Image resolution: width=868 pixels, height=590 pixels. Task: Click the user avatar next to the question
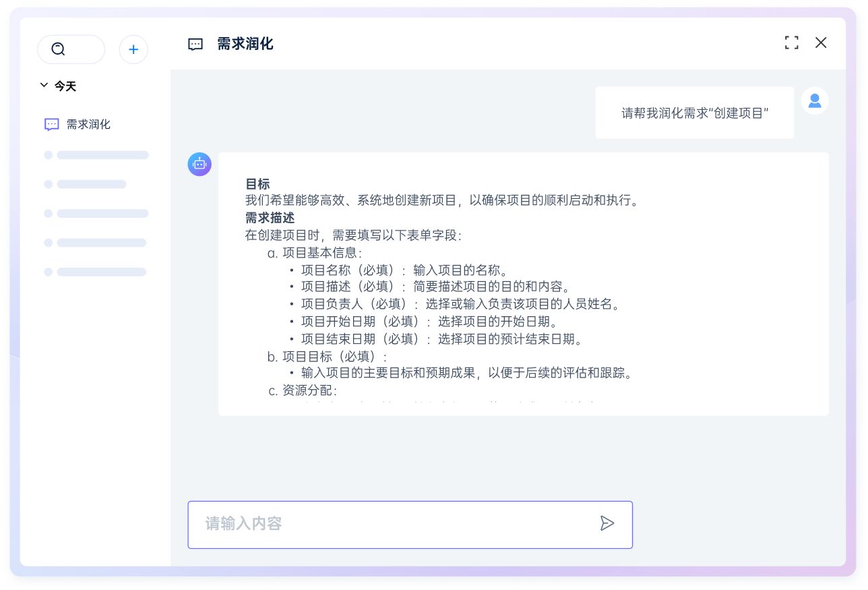point(815,100)
